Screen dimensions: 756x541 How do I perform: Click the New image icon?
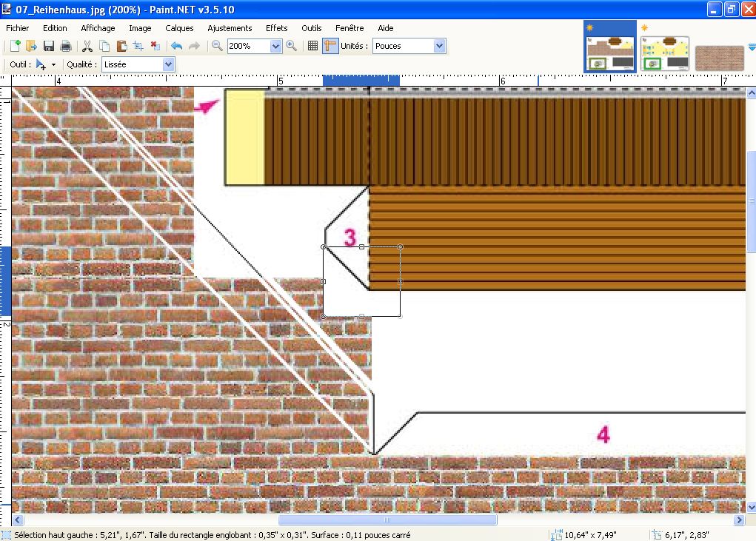coord(15,46)
